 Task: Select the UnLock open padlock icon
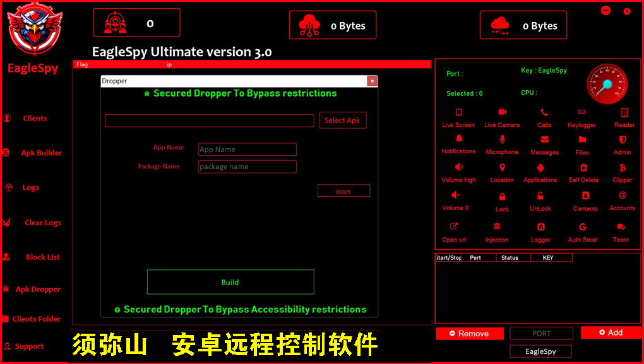point(540,196)
